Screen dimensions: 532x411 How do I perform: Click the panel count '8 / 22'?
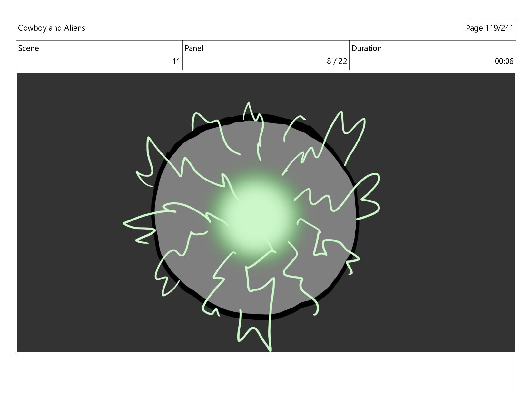[x=337, y=61]
